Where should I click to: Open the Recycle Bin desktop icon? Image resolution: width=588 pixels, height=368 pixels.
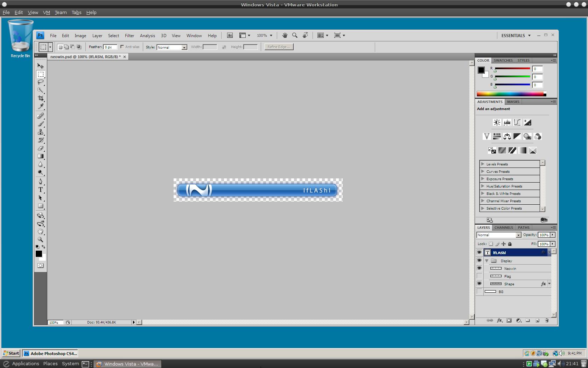click(20, 39)
